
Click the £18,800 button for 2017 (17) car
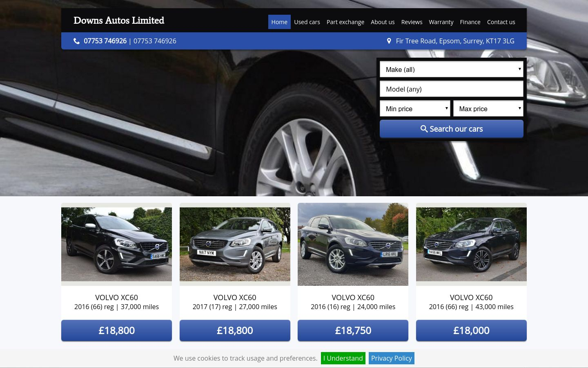coord(235,330)
